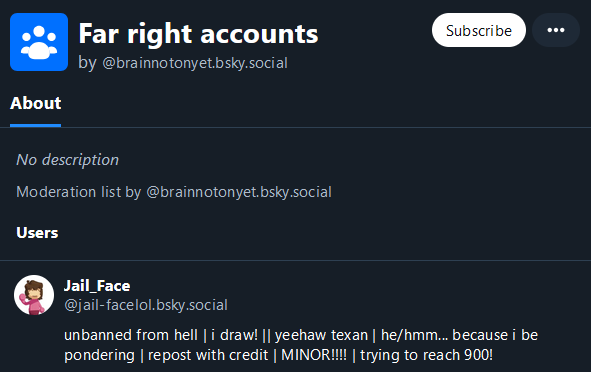The width and height of the screenshot is (591, 372).
Task: Click the 'repost with credit' bio text
Action: (x=208, y=355)
